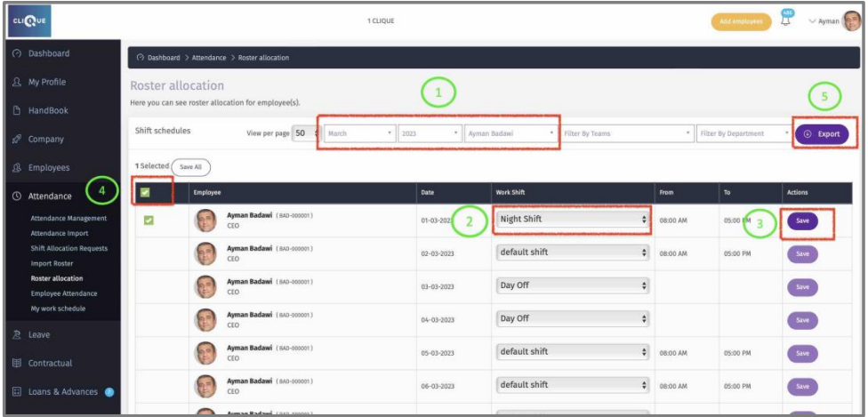Expand the Filter By Teams dropdown

626,133
